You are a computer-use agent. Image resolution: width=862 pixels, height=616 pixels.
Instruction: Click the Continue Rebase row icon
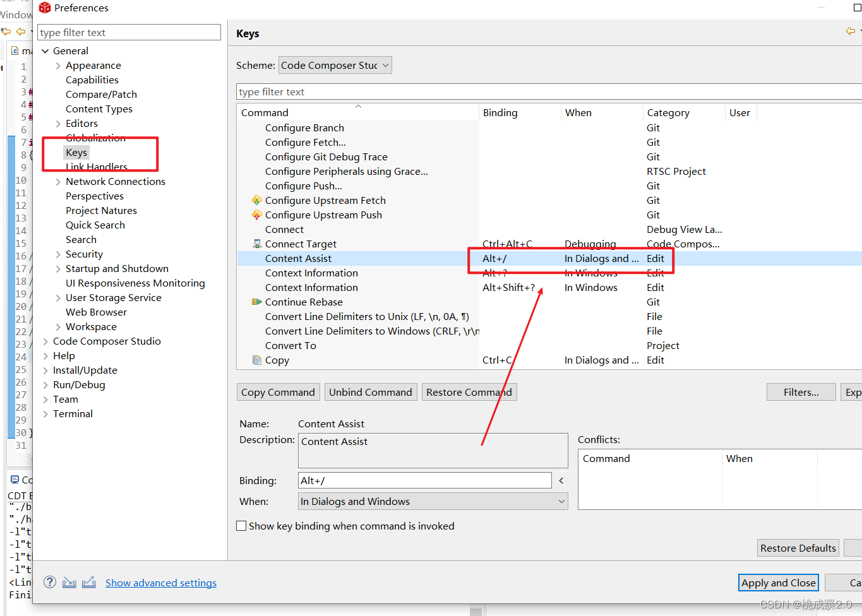point(257,302)
